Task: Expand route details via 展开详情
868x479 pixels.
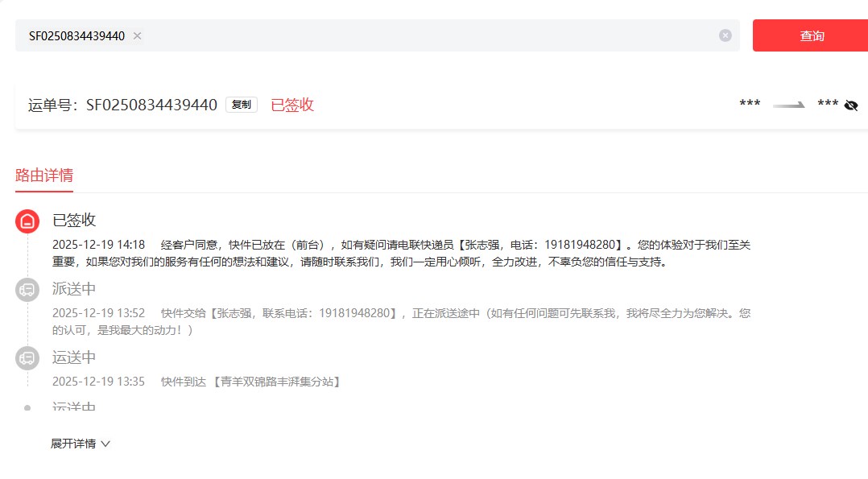Action: click(73, 444)
